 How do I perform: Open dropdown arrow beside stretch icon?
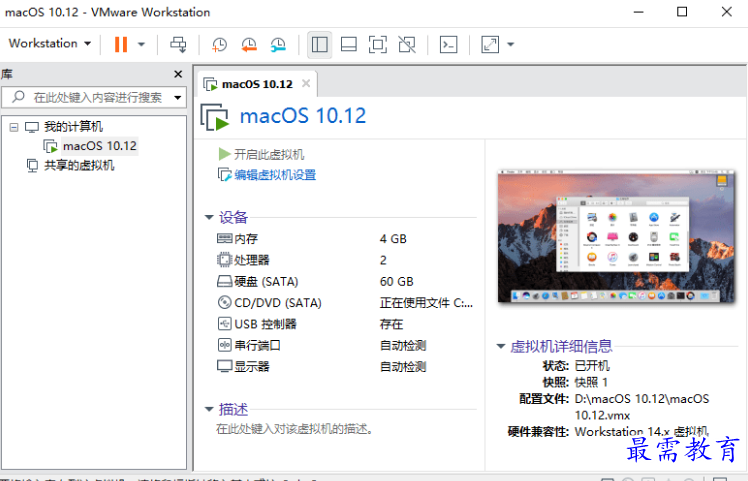coord(510,44)
